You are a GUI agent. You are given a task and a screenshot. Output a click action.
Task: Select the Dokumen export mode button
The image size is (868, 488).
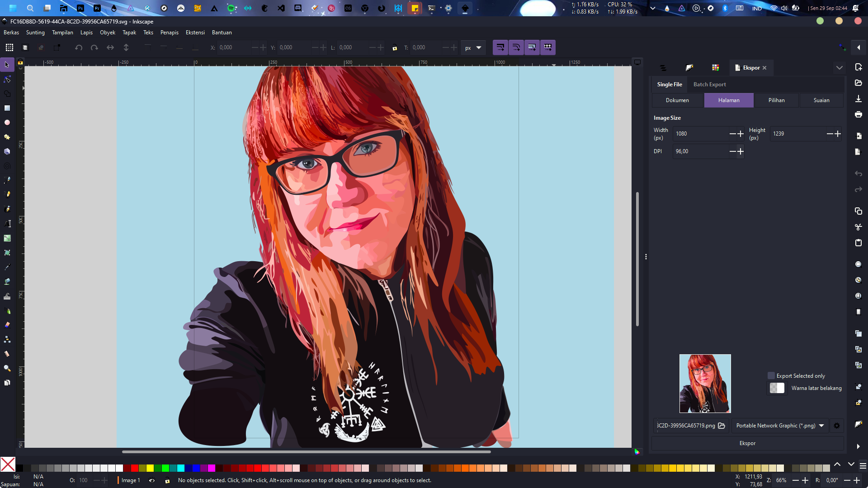677,100
